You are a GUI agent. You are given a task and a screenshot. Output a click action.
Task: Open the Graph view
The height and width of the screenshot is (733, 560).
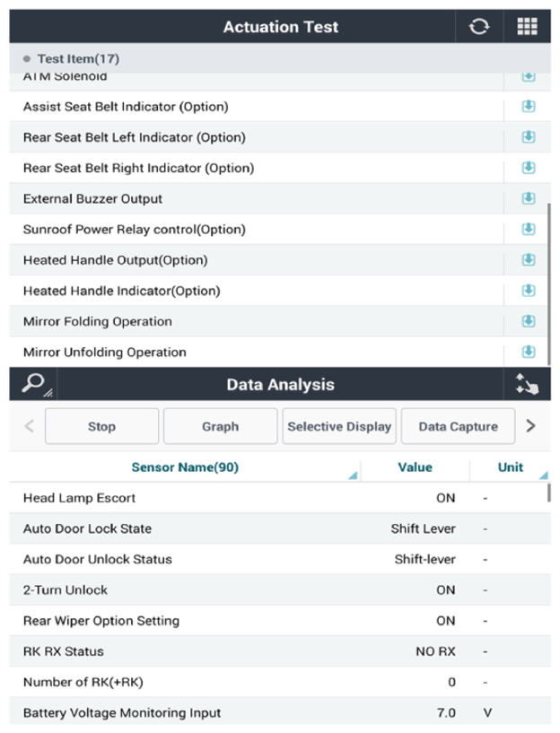coord(221,426)
